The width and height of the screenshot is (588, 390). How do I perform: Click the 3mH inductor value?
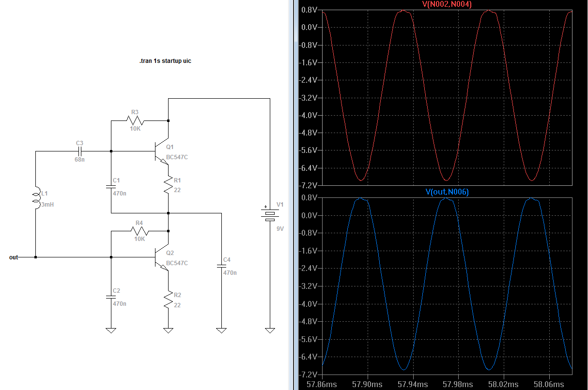click(48, 205)
